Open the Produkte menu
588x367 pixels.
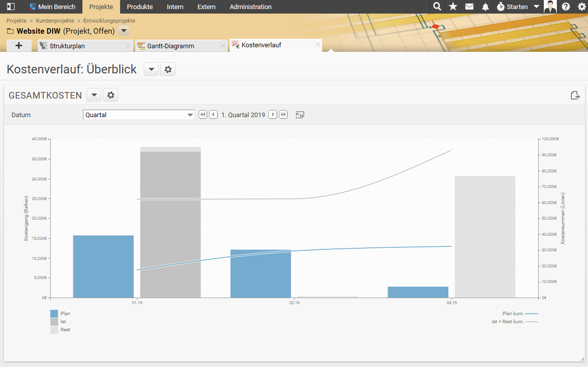coord(140,7)
